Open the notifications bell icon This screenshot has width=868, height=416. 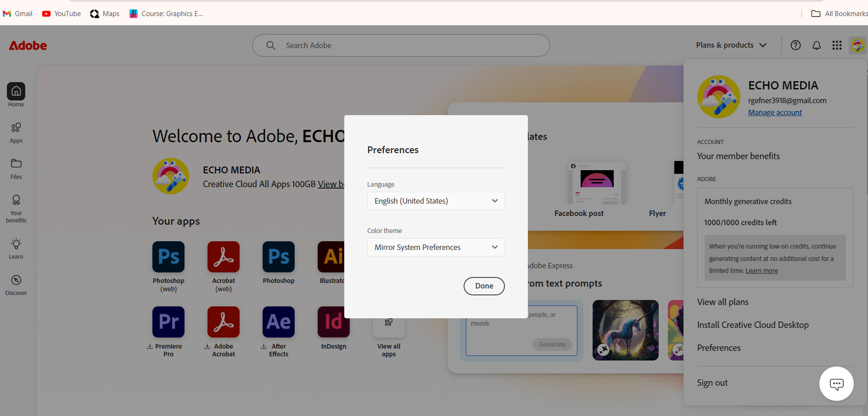pyautogui.click(x=817, y=45)
